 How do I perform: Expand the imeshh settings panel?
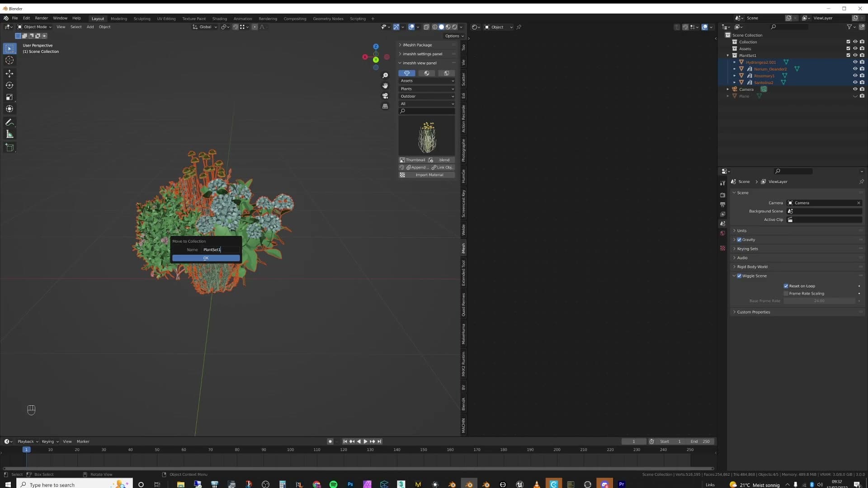pos(427,54)
